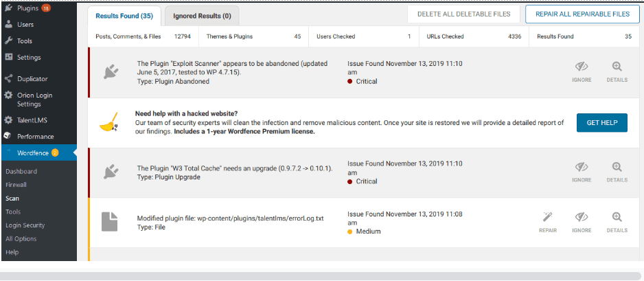Open Details for Exploit Scanner issue

coord(617,72)
